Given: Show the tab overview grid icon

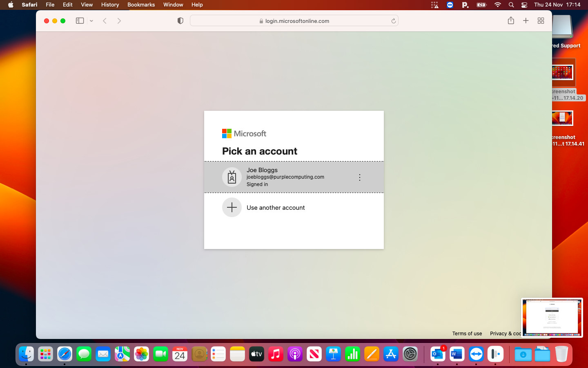Looking at the screenshot, I should pos(541,21).
